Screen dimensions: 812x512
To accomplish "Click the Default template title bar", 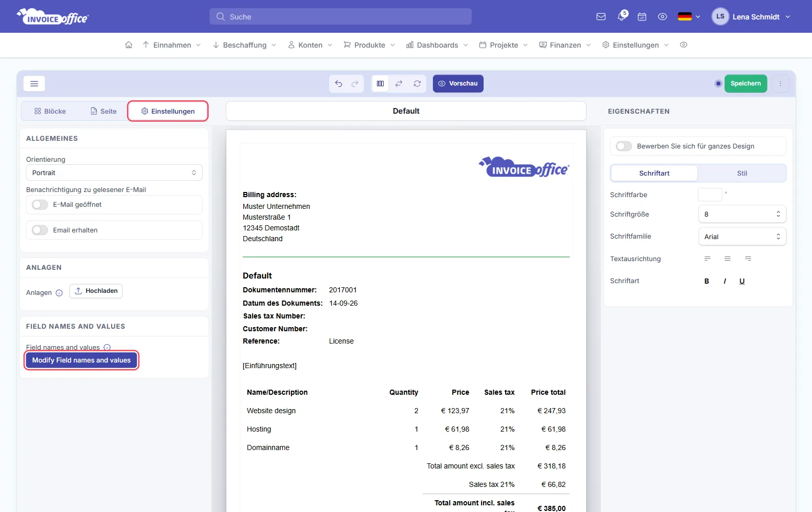I will click(x=406, y=111).
